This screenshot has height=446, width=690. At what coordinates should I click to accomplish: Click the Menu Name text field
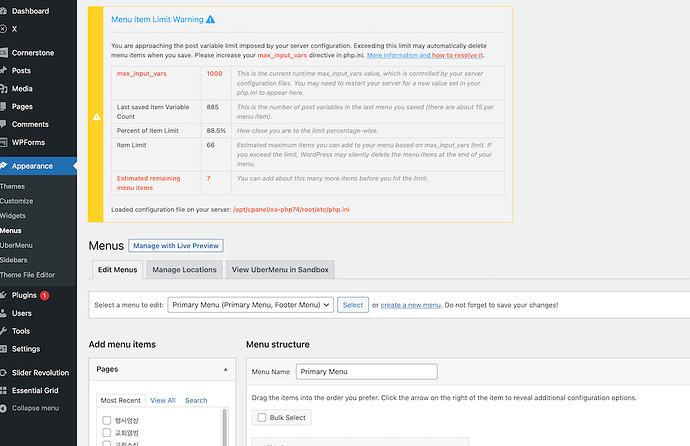[x=367, y=371]
